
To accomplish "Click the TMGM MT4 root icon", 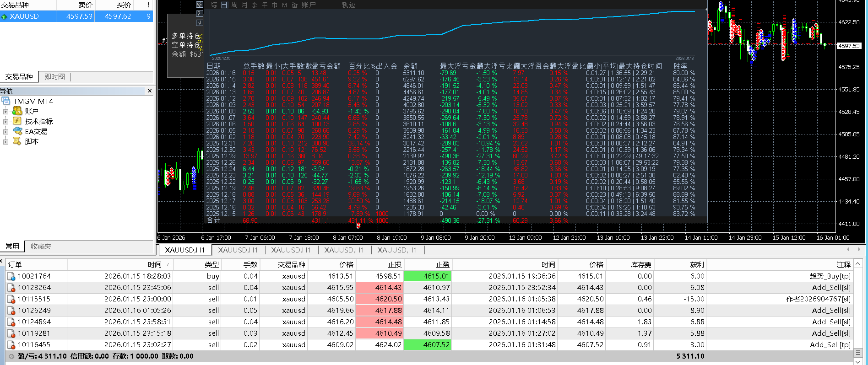I will pyautogui.click(x=6, y=101).
